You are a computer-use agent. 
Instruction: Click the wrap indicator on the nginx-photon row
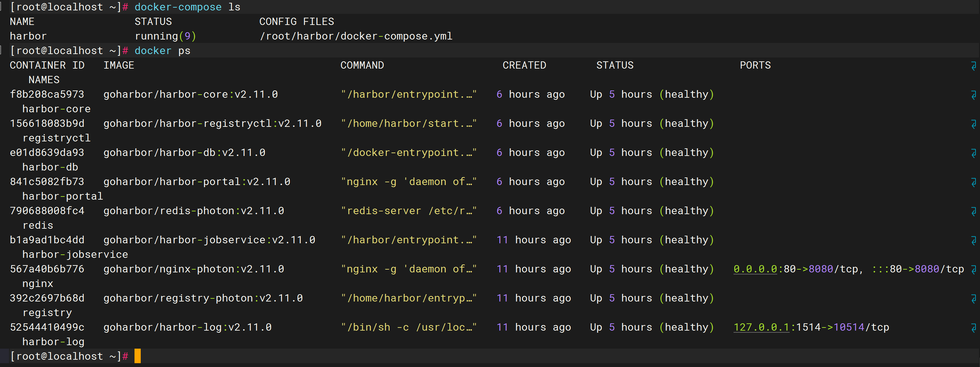(x=973, y=270)
